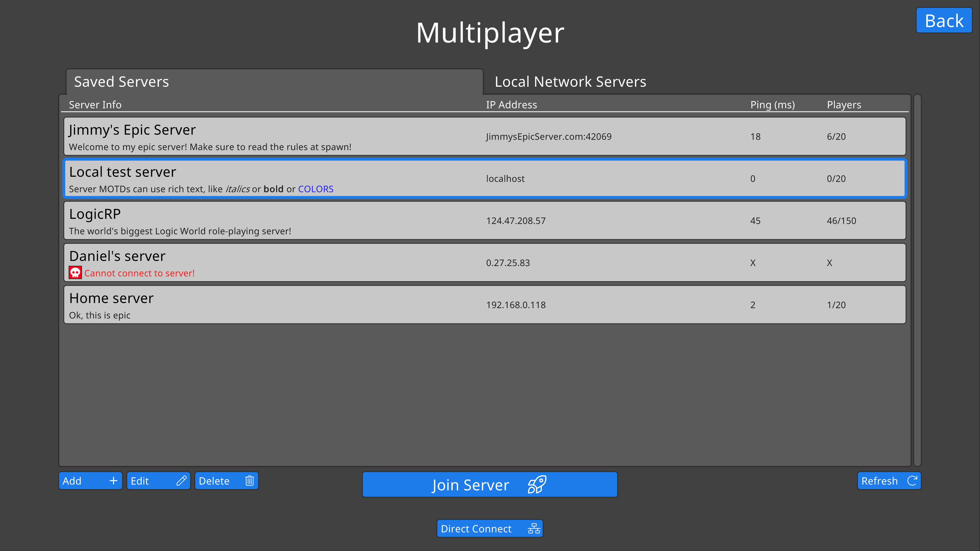Click the rocket icon on Join Server
Image resolution: width=980 pixels, height=551 pixels.
537,485
